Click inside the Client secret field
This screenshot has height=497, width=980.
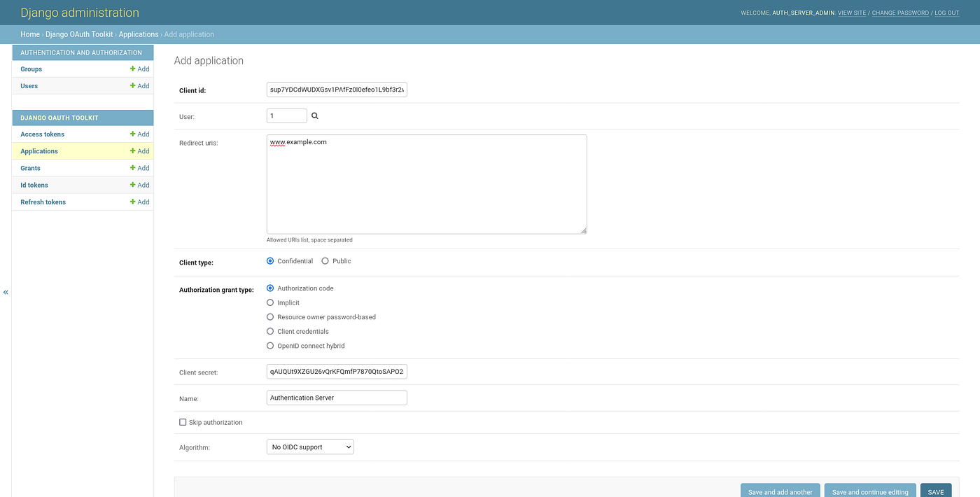[x=336, y=371]
